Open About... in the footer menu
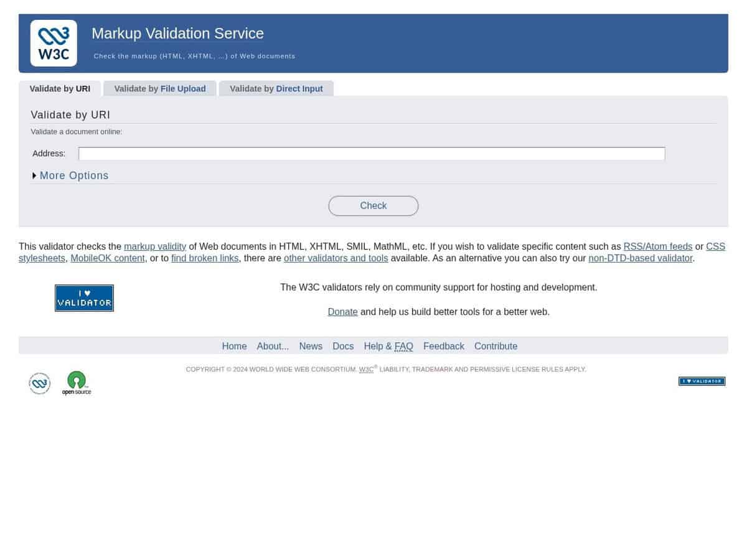This screenshot has width=747, height=560. click(273, 346)
